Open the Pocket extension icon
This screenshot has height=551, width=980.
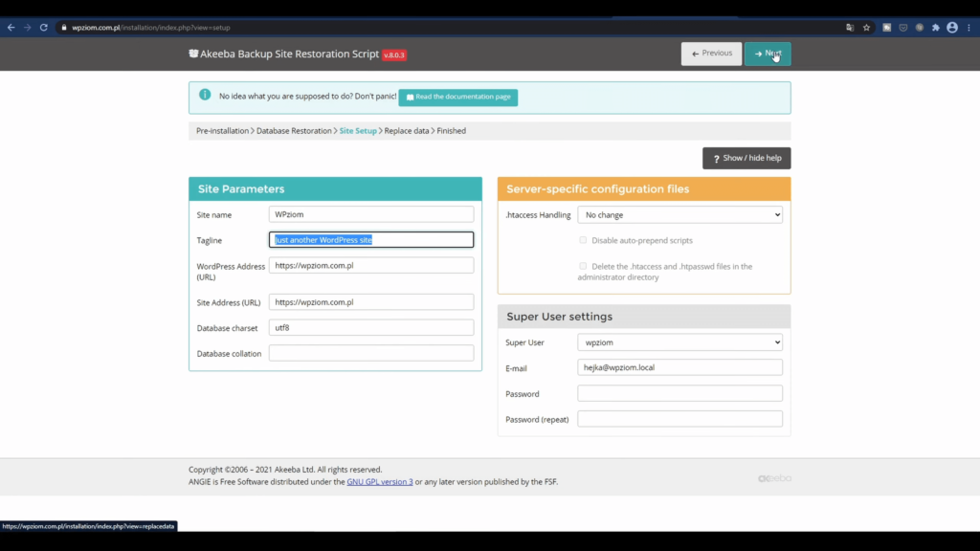click(903, 28)
